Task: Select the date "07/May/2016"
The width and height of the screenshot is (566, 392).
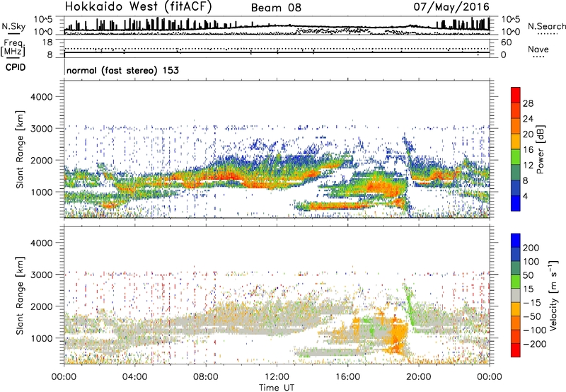Action: [451, 6]
